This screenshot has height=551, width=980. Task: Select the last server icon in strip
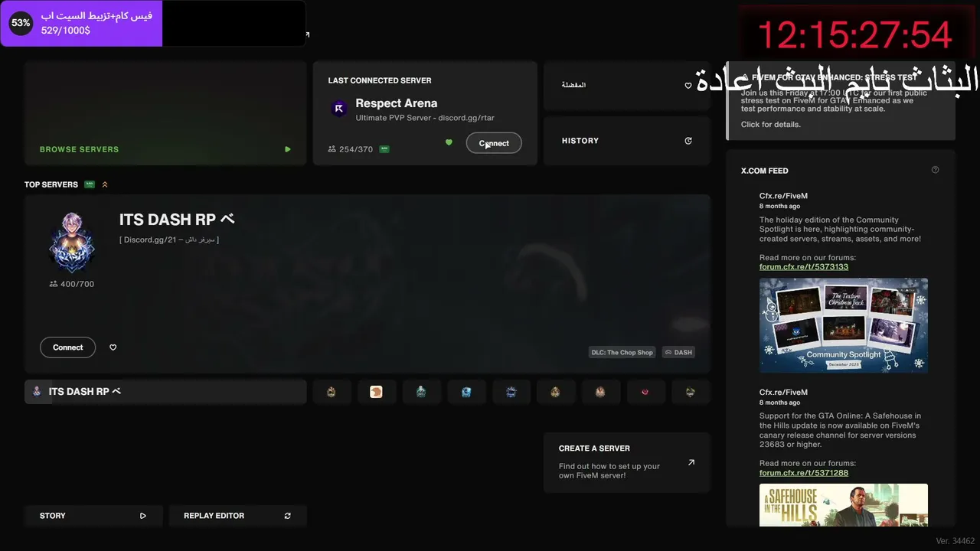click(691, 392)
